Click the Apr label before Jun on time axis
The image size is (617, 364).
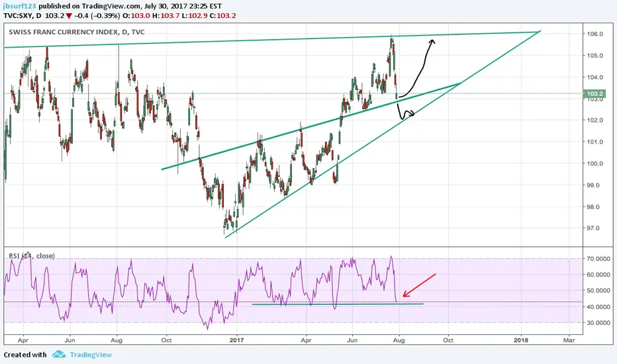(x=23, y=340)
